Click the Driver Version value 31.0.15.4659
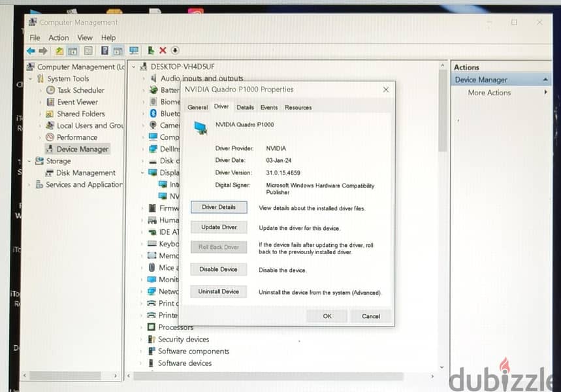This screenshot has width=561, height=392. pyautogui.click(x=283, y=173)
